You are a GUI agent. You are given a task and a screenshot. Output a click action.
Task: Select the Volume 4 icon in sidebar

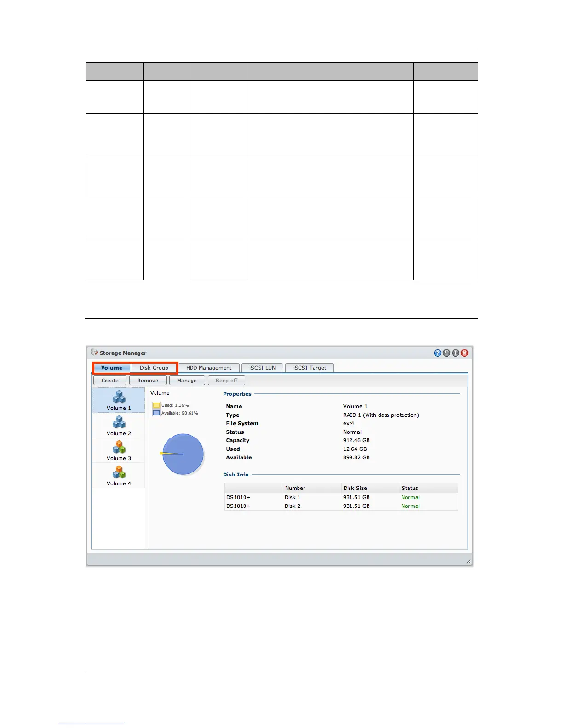tap(119, 472)
